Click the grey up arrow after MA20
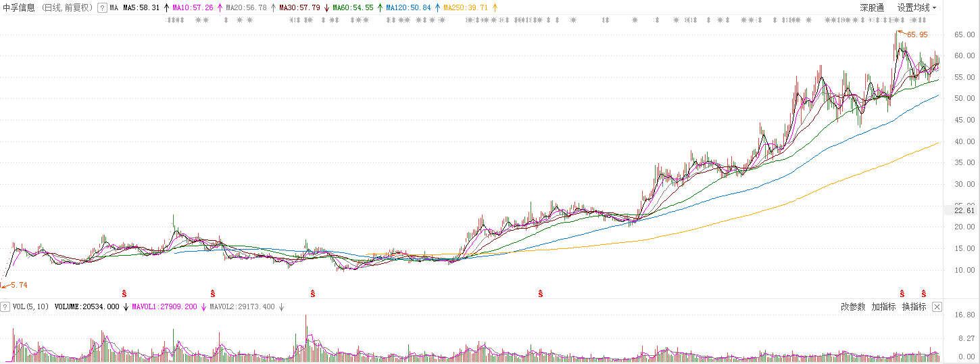This screenshot has height=364, width=980. [273, 8]
